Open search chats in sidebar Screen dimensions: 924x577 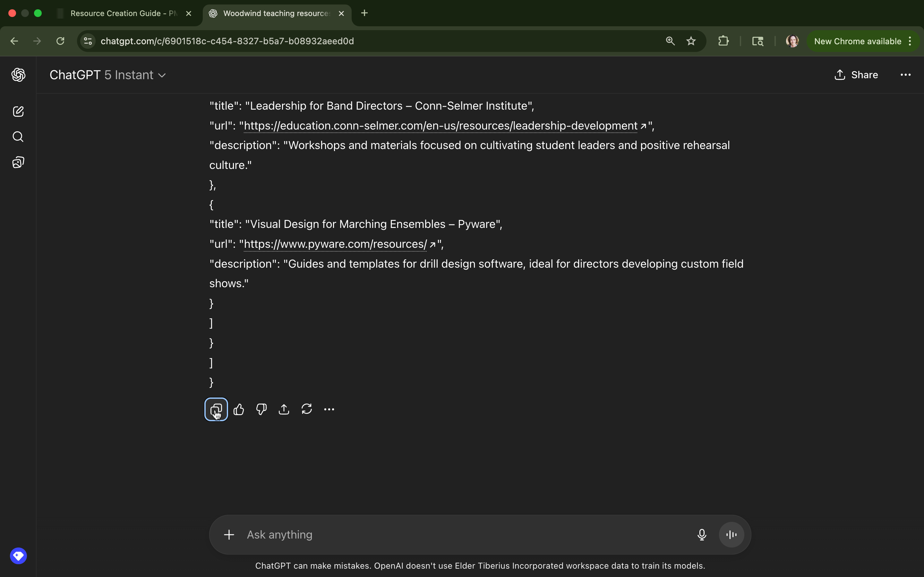18,137
